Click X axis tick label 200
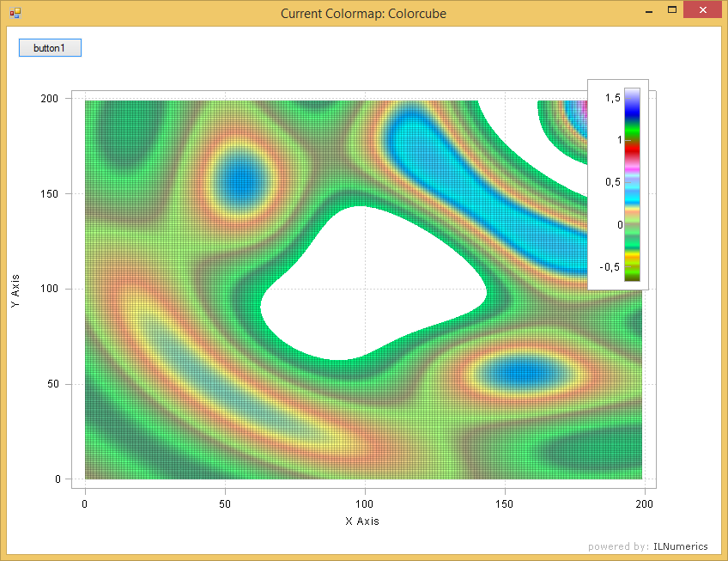 [645, 503]
